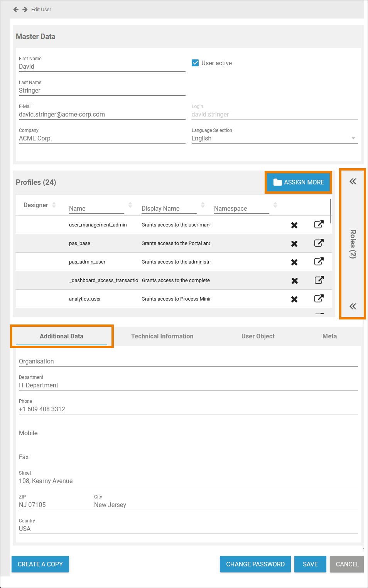Remove the user_management_admin profile
Screen dimensions: 368x588
pos(294,225)
